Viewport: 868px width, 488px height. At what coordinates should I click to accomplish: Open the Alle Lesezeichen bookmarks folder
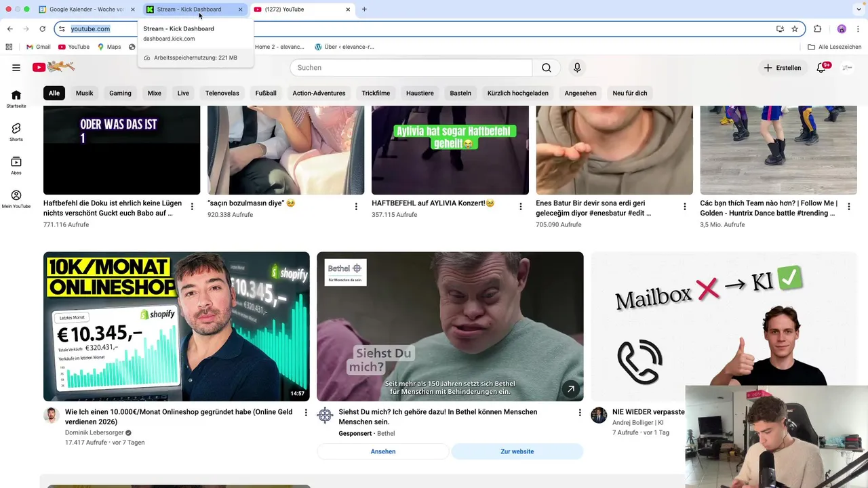pyautogui.click(x=834, y=47)
